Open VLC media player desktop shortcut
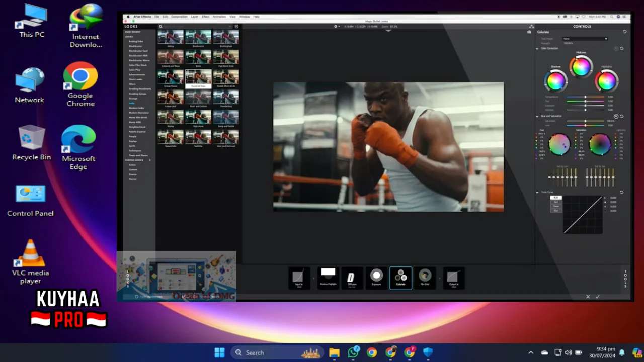The height and width of the screenshot is (362, 644). [30, 261]
